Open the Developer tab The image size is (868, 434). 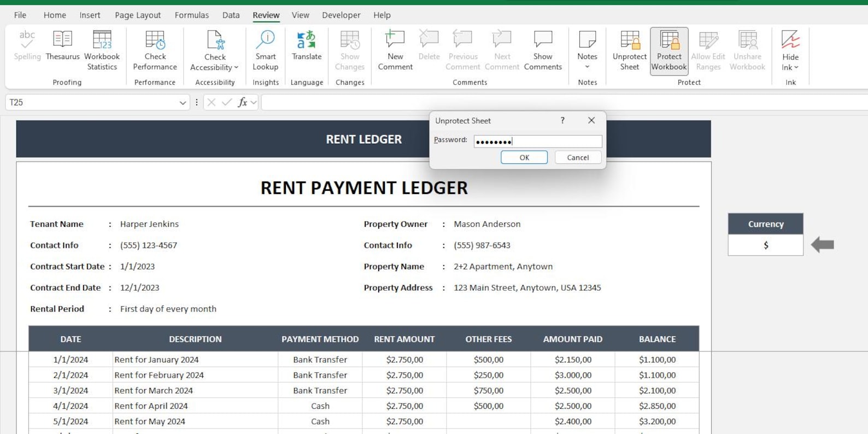(x=341, y=15)
